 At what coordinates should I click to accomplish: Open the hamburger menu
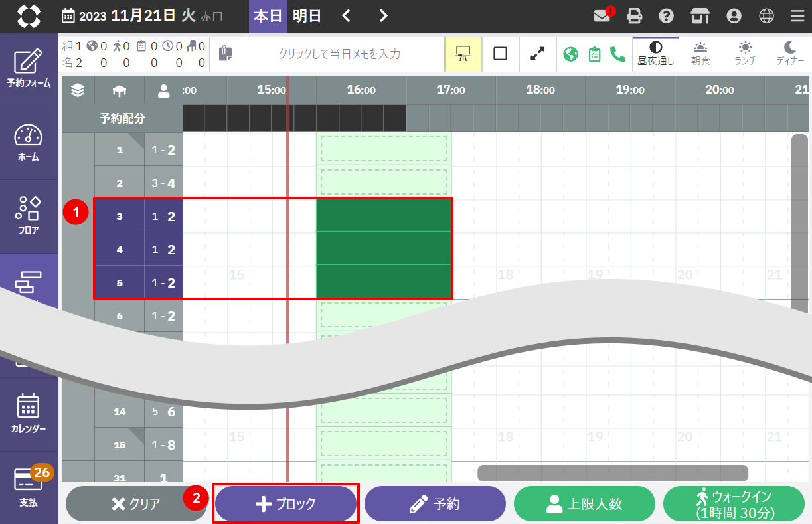[x=797, y=16]
